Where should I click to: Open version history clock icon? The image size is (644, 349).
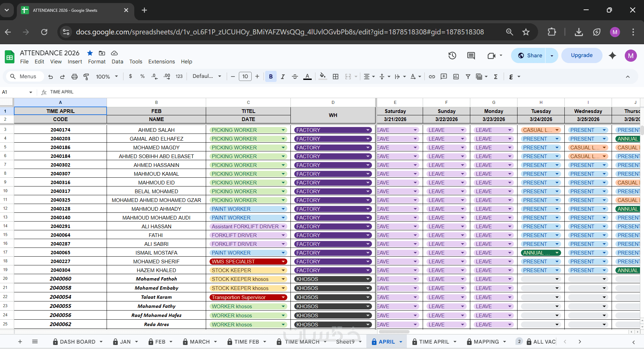tap(452, 56)
